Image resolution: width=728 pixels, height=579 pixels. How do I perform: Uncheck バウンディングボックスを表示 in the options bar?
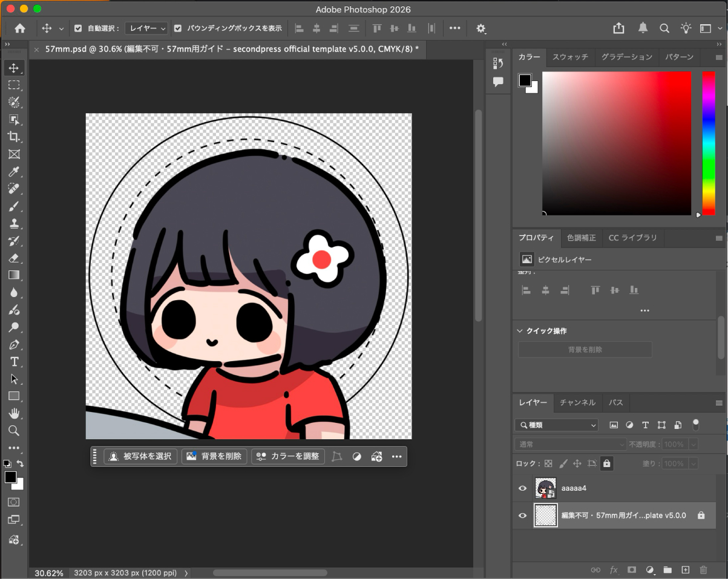pyautogui.click(x=177, y=28)
